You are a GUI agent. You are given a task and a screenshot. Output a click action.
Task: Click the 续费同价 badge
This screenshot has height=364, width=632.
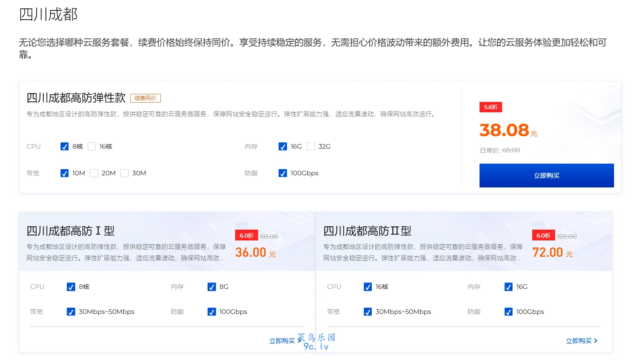click(x=145, y=98)
